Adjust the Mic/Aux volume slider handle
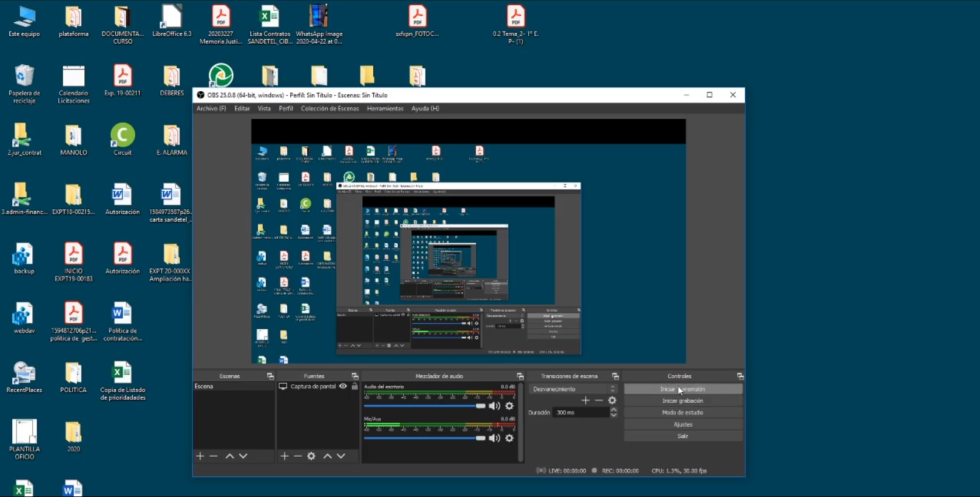Screen dimensions: 980x497 (x=480, y=438)
